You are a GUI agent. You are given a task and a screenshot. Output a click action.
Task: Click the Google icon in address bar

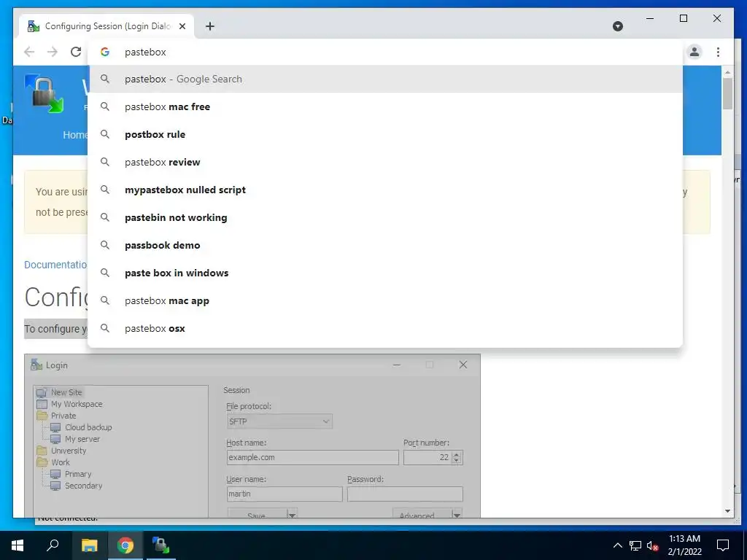coord(105,52)
